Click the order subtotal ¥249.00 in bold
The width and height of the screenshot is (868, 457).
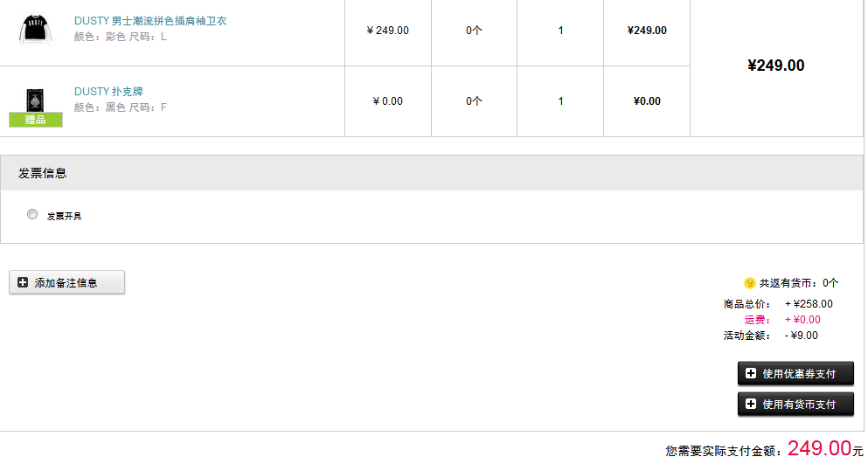pyautogui.click(x=775, y=66)
